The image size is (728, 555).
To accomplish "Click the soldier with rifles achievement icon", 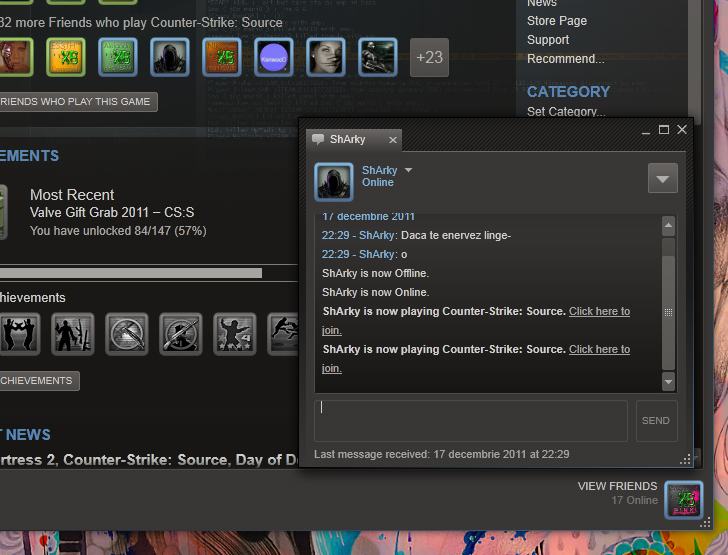I will coord(73,334).
